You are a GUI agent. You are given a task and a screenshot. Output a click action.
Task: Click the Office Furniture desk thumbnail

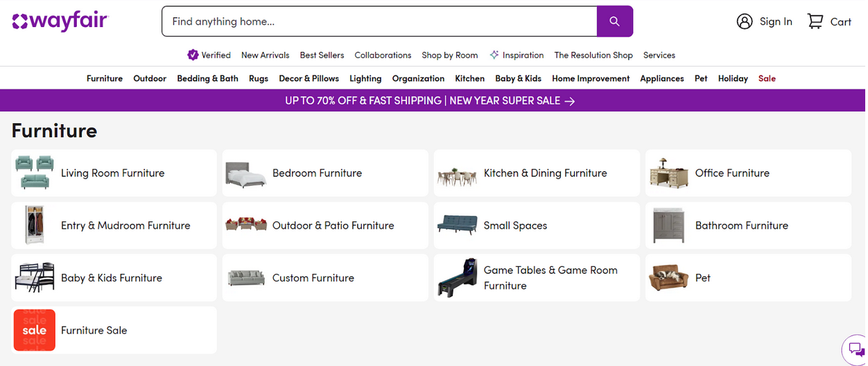pos(669,173)
